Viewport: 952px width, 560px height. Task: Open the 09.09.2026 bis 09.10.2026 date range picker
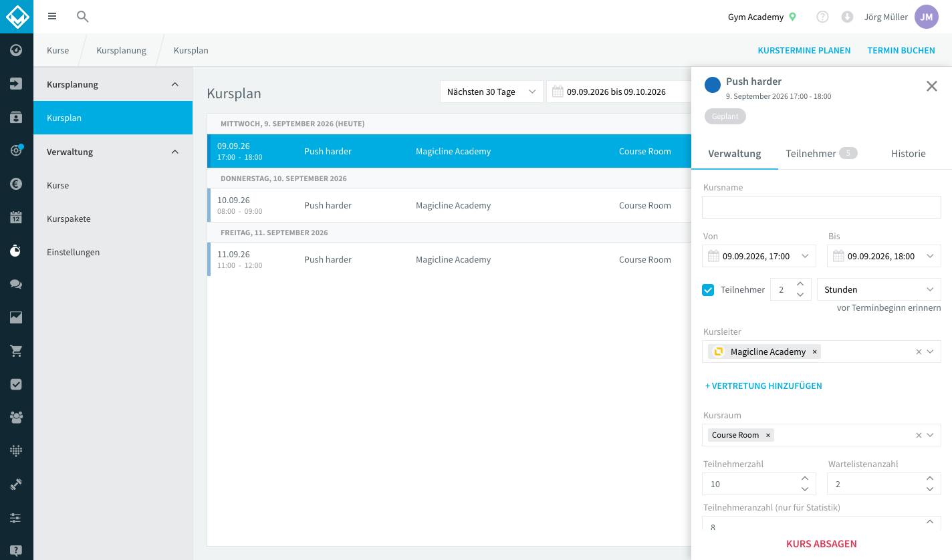(618, 92)
